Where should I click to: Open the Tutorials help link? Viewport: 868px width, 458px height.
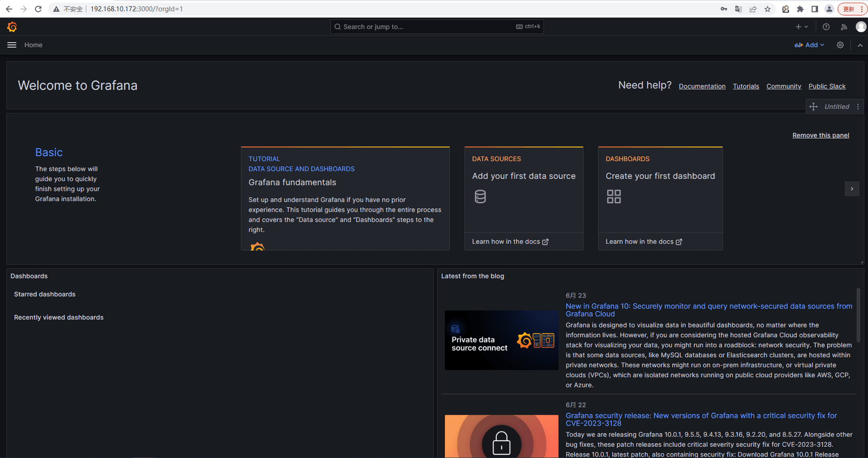coord(746,86)
